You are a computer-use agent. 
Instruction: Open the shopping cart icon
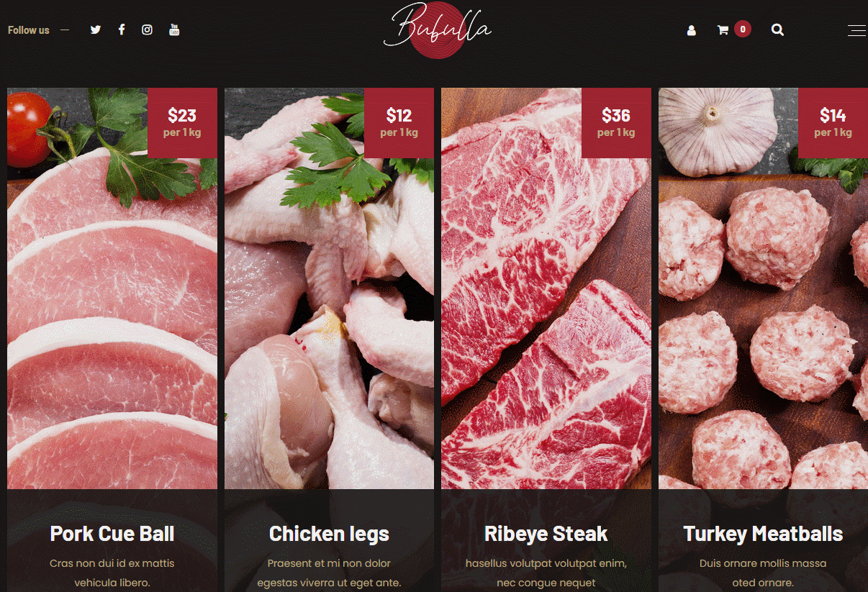coord(723,29)
